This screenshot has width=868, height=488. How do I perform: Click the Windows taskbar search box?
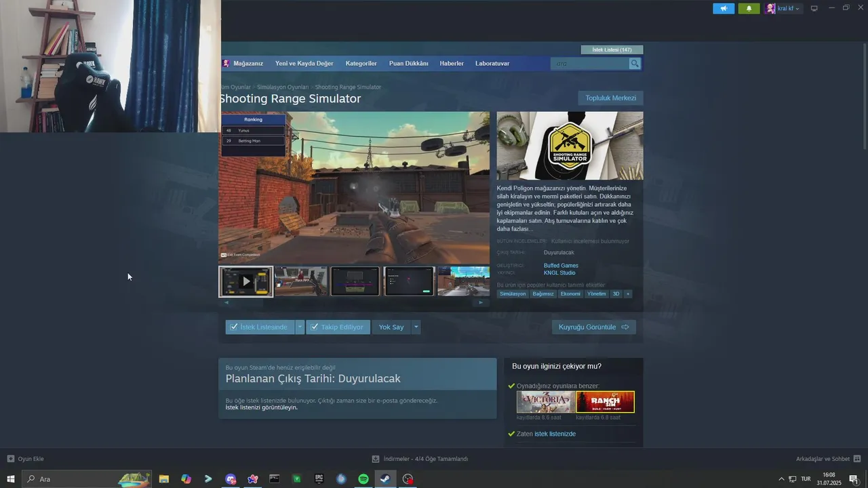pos(87,479)
